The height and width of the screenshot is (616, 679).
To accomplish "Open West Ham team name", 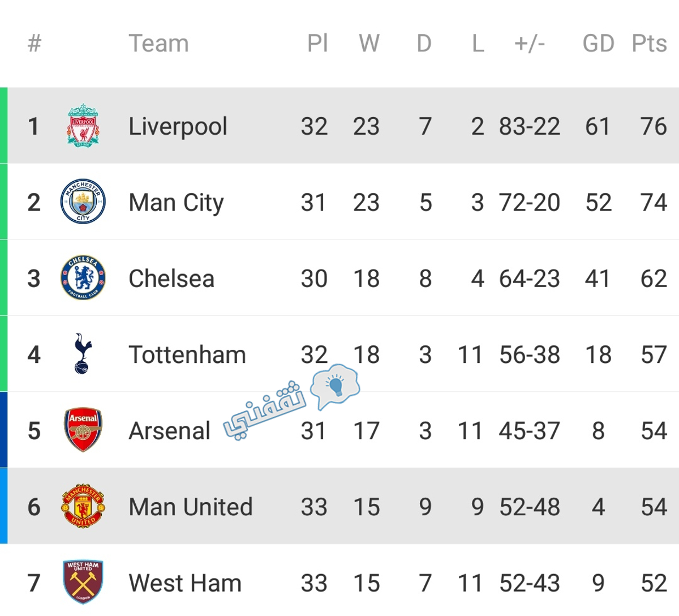I will point(185,583).
